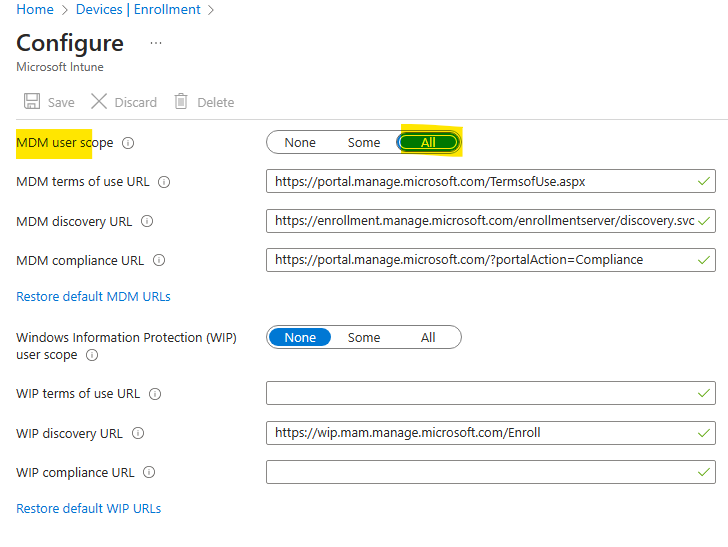The height and width of the screenshot is (547, 728).
Task: Open info tooltip for WIP terms of use URL
Action: [x=155, y=394]
